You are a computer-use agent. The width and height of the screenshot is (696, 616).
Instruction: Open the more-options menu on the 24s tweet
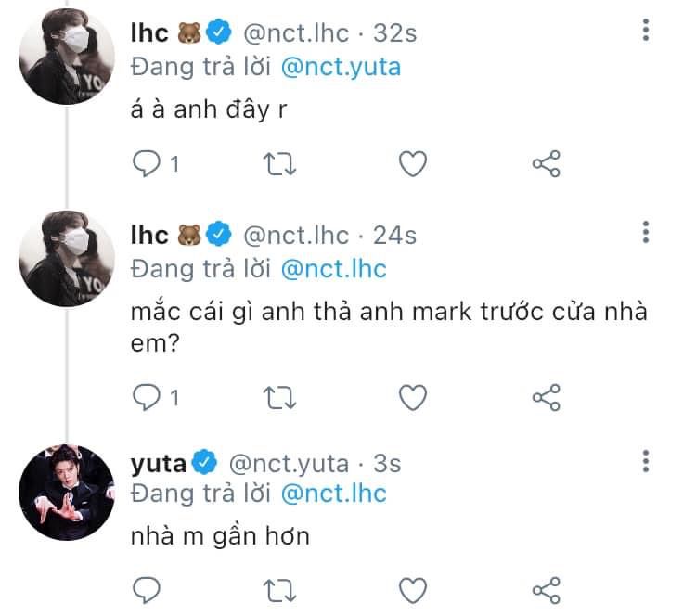(646, 232)
